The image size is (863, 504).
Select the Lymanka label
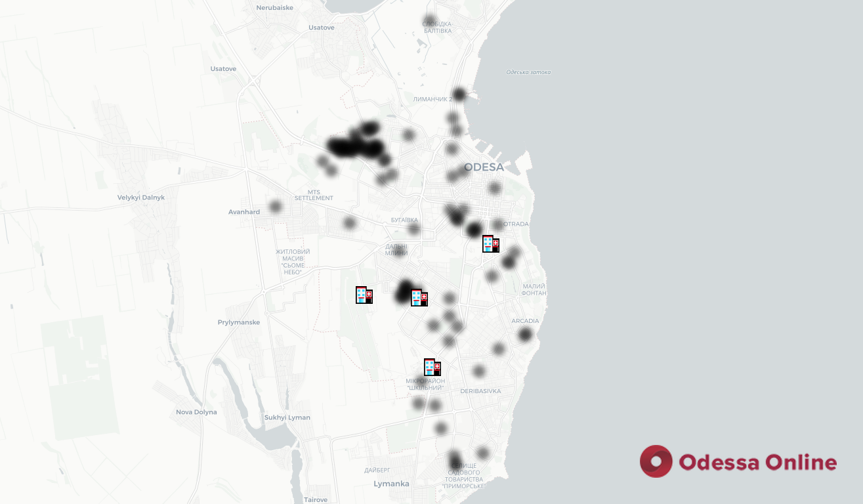(391, 484)
